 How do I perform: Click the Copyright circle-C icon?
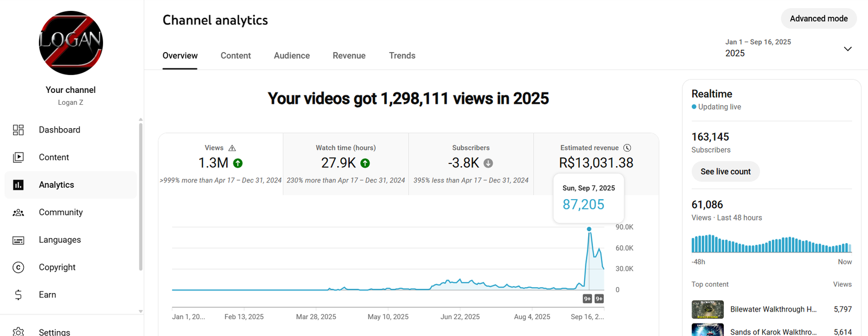(18, 268)
